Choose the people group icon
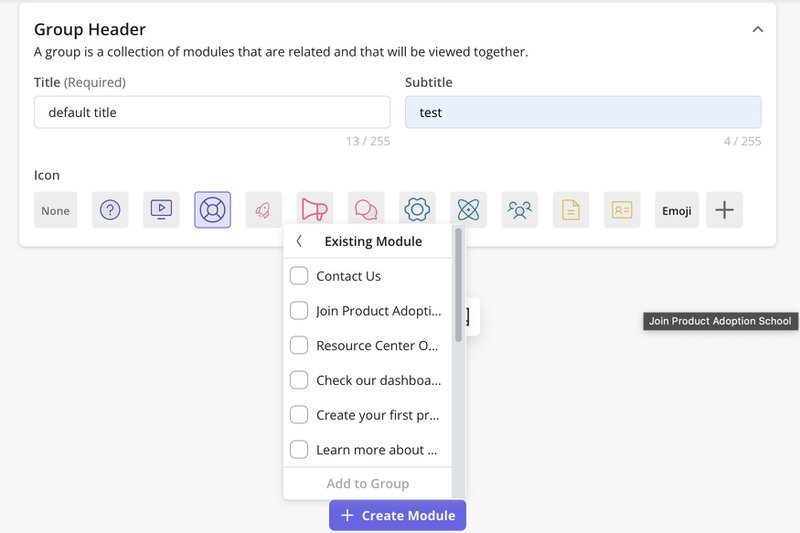The image size is (800, 533). [x=520, y=210]
